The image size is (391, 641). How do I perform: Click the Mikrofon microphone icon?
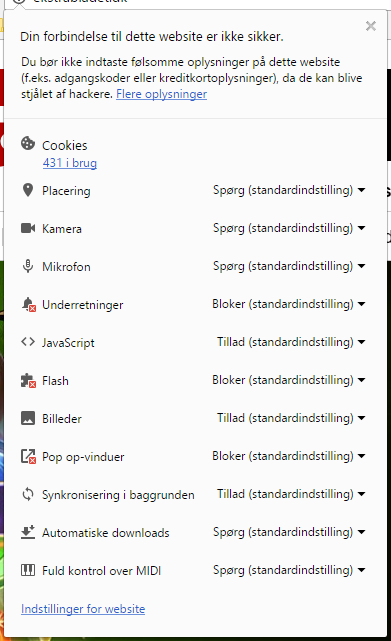click(x=28, y=266)
